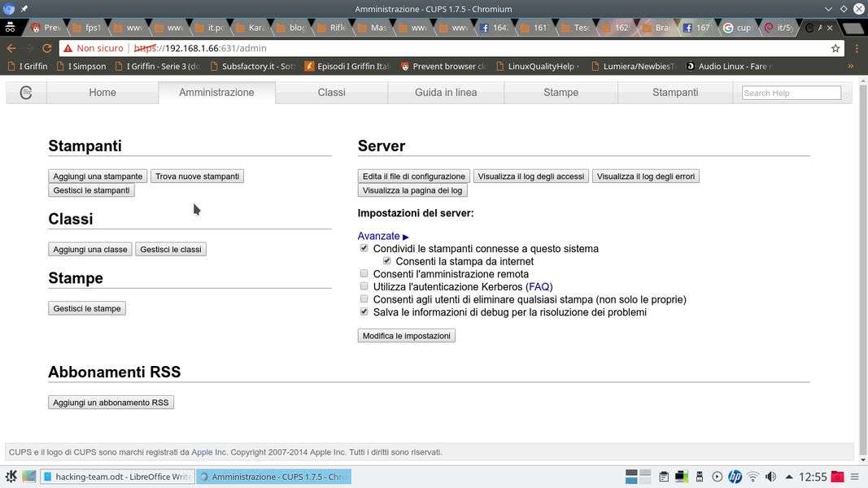Switch to the Classi navigation tab

click(331, 93)
